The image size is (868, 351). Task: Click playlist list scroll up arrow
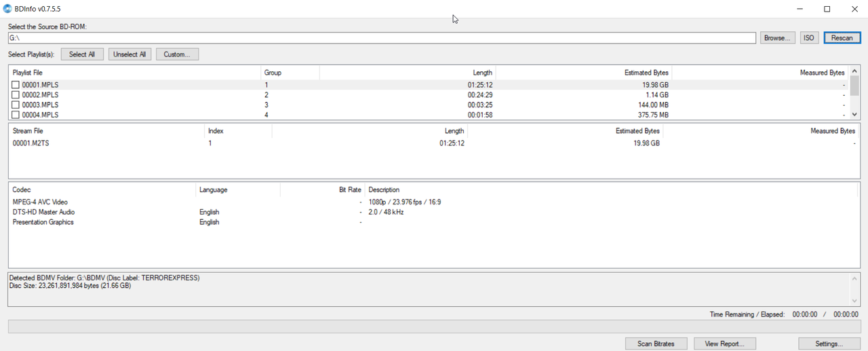click(854, 71)
